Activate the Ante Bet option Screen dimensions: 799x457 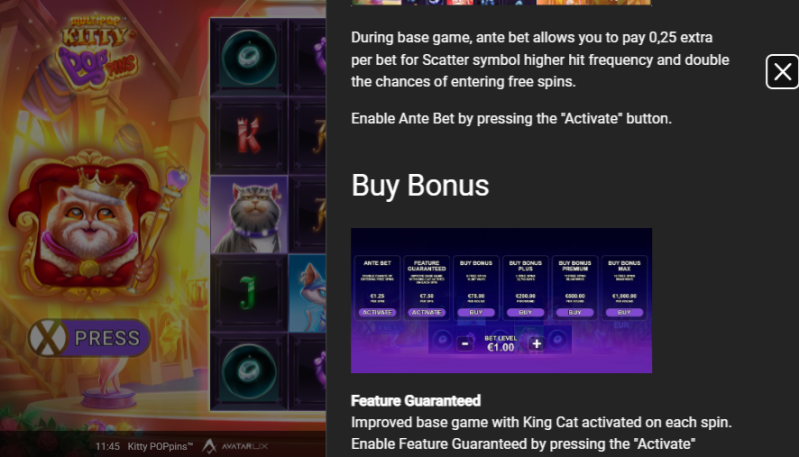pos(377,312)
